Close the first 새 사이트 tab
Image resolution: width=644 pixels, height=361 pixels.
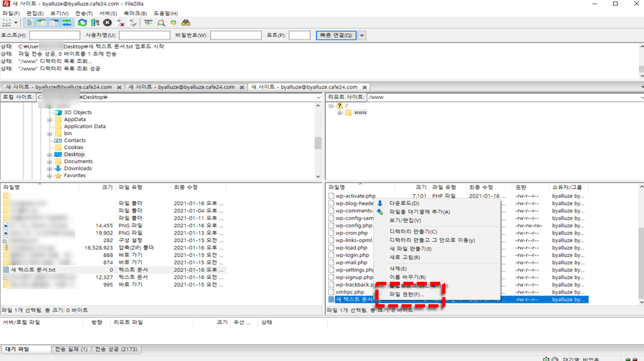pyautogui.click(x=119, y=87)
